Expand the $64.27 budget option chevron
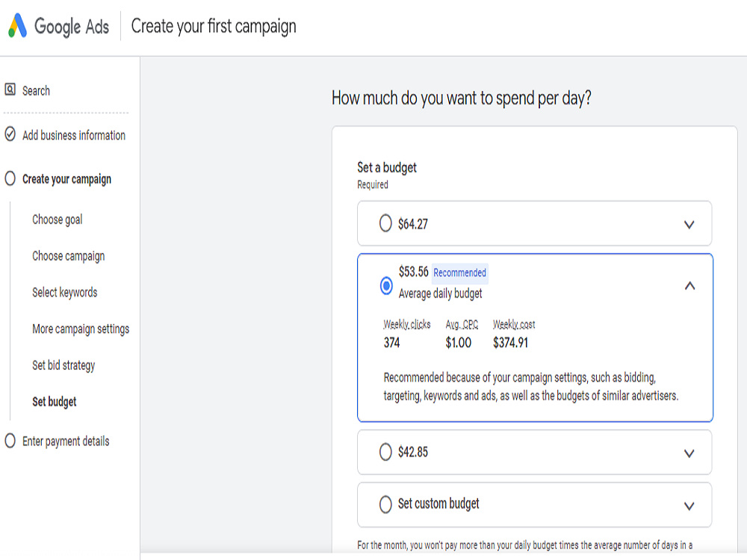Screen dimensions: 747x560 point(689,224)
